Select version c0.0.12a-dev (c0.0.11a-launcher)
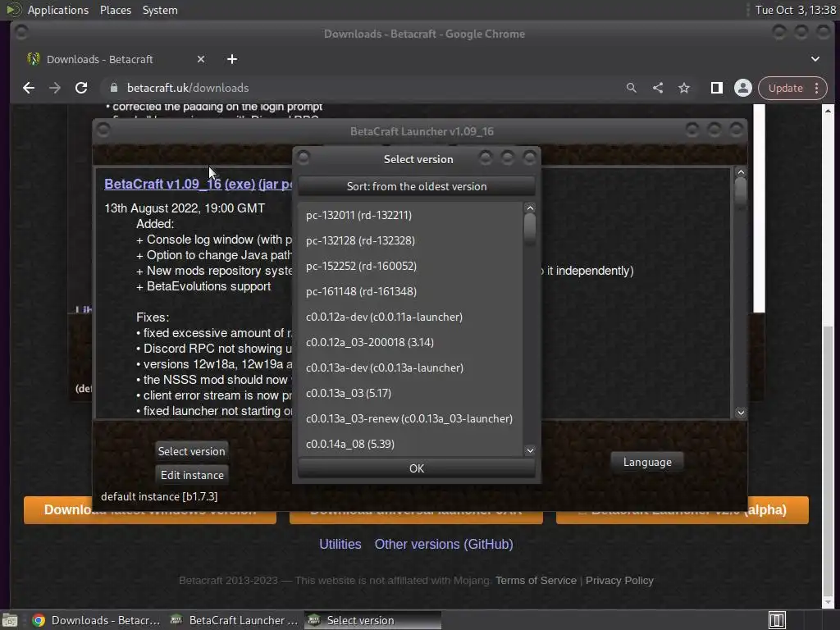840x630 pixels. 409,317
